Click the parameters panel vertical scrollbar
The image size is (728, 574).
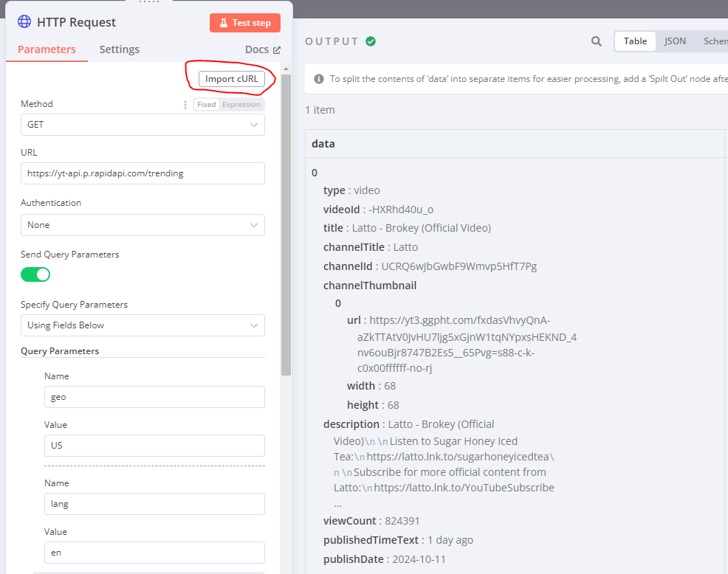(286, 221)
